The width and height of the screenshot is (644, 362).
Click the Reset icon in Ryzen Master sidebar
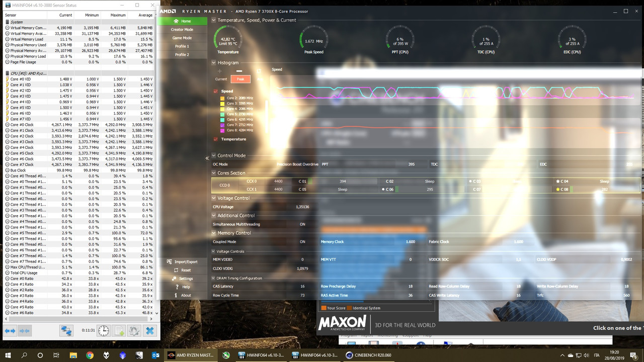point(175,270)
